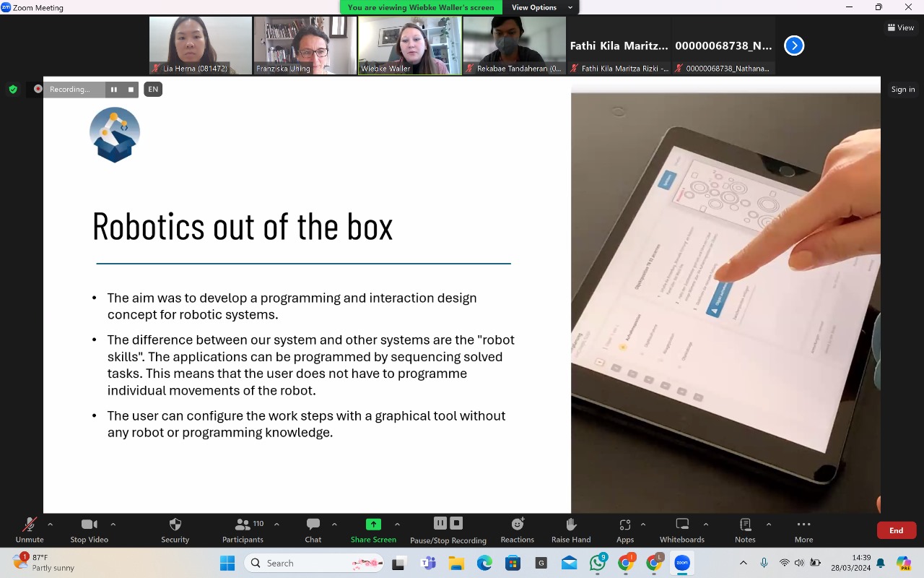Open the View Options dropdown

point(541,7)
